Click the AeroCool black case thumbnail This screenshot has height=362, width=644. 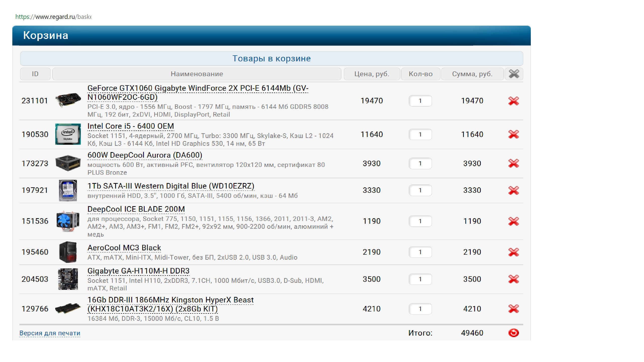(68, 252)
